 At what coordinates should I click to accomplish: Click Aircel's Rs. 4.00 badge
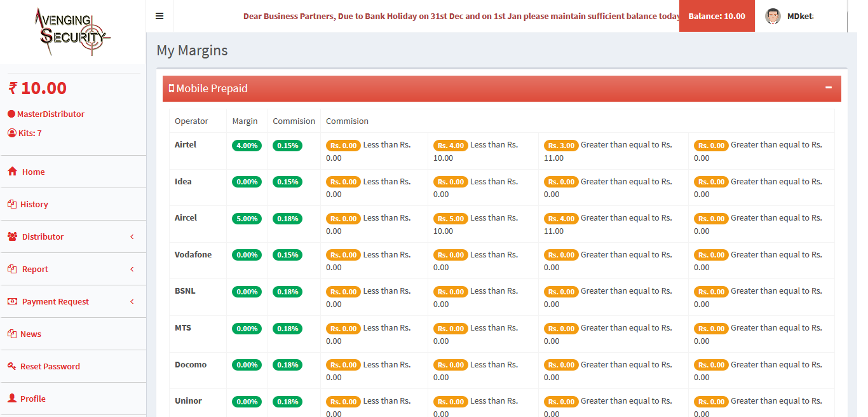(561, 219)
